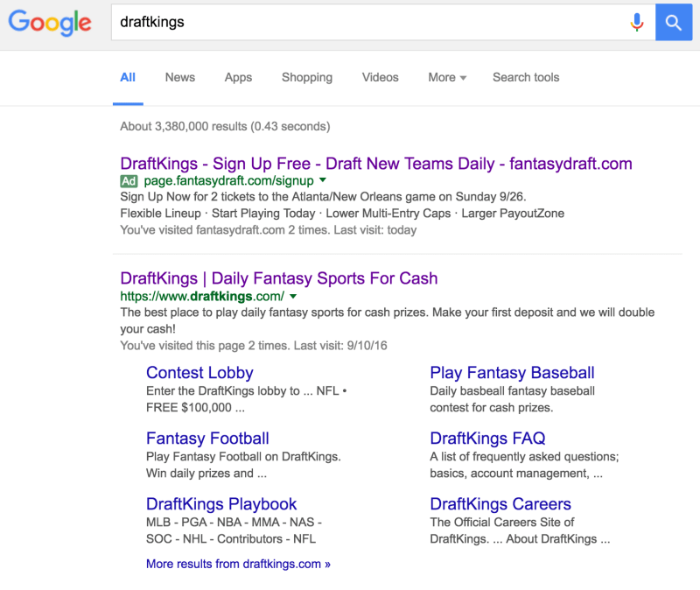Viewport: 700px width, 590px height.
Task: Switch to the News tab
Action: 180,77
